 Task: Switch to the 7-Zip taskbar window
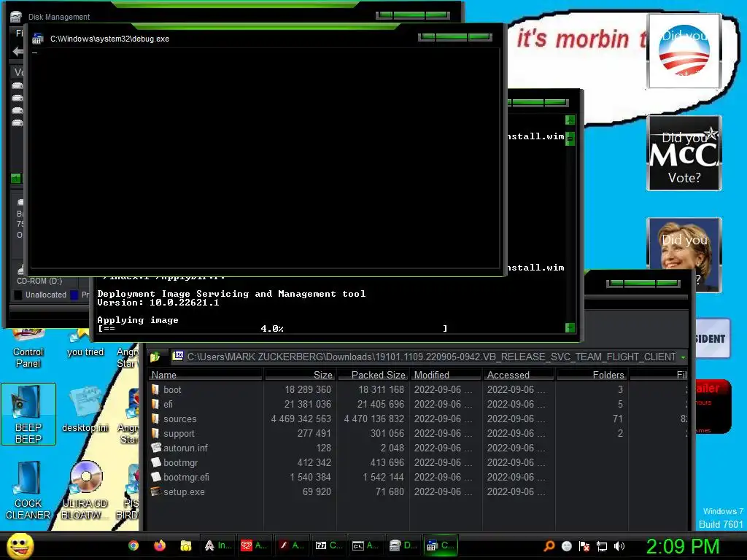pos(329,545)
